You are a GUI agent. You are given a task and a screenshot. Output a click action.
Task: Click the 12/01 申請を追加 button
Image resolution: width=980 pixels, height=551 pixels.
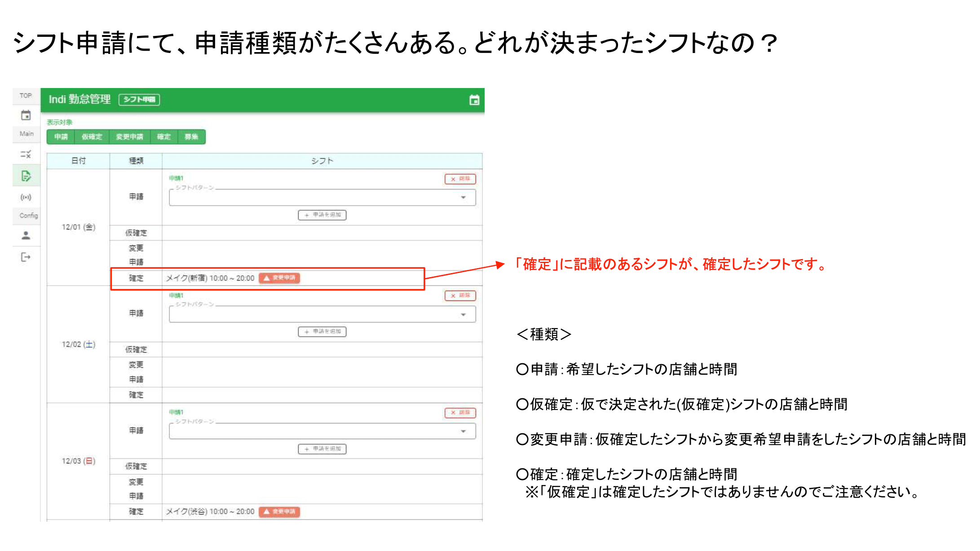tap(322, 215)
